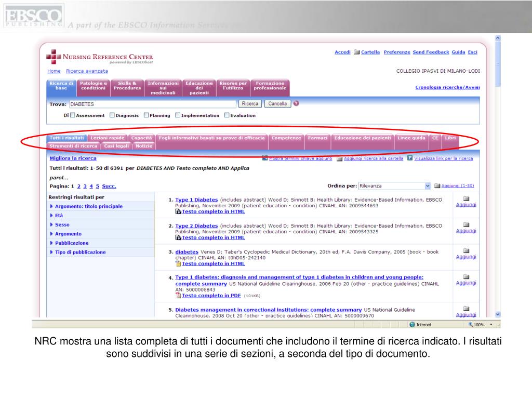Open the Notizie results tab
Viewport: 532px width, 399px height.
tap(144, 146)
